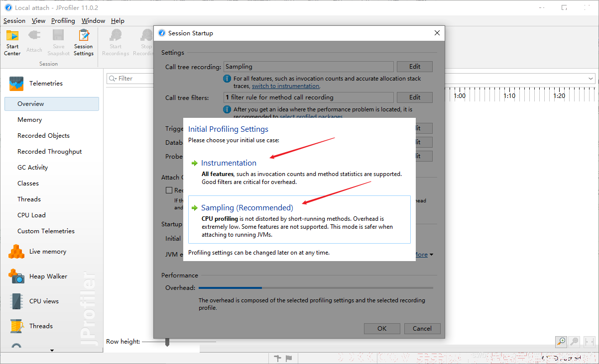Click the Overhead progress bar
599x364 pixels.
[316, 288]
